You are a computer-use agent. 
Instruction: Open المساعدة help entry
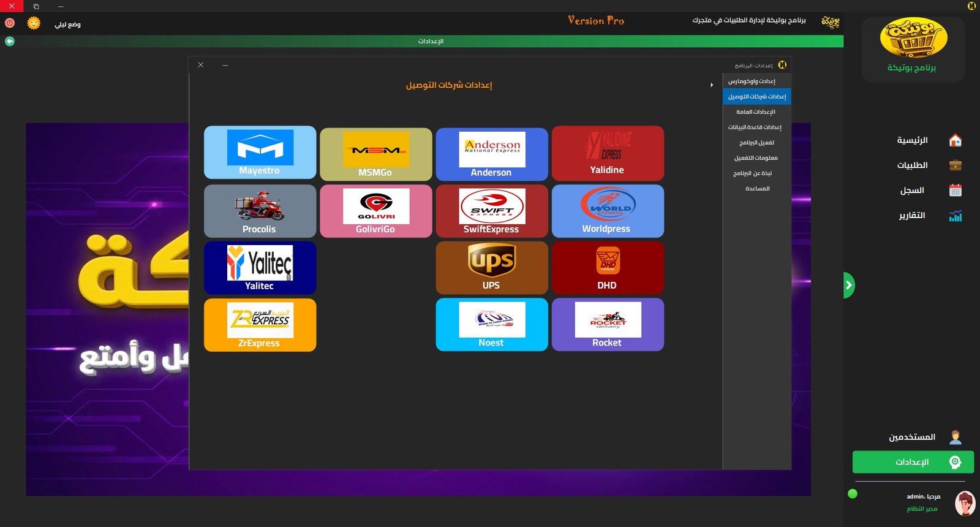pos(757,188)
